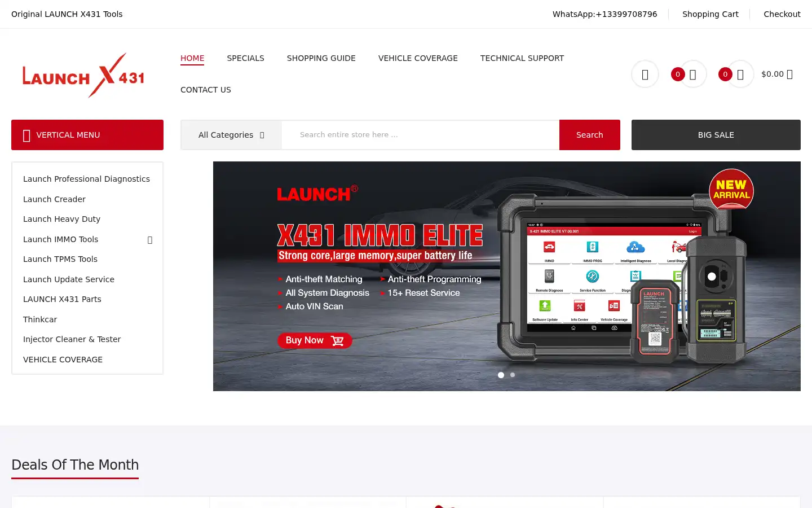The image size is (812, 508).
Task: Expand the Launch IMMO Tools submenu arrow
Action: (150, 240)
